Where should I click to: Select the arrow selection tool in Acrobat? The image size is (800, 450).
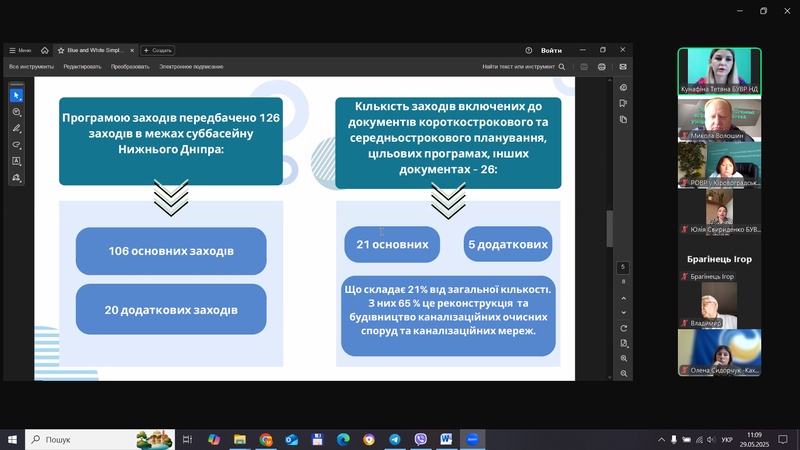click(16, 95)
